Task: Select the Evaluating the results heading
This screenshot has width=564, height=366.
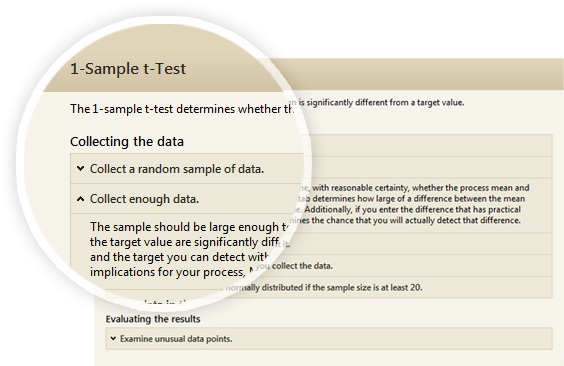Action: [153, 319]
